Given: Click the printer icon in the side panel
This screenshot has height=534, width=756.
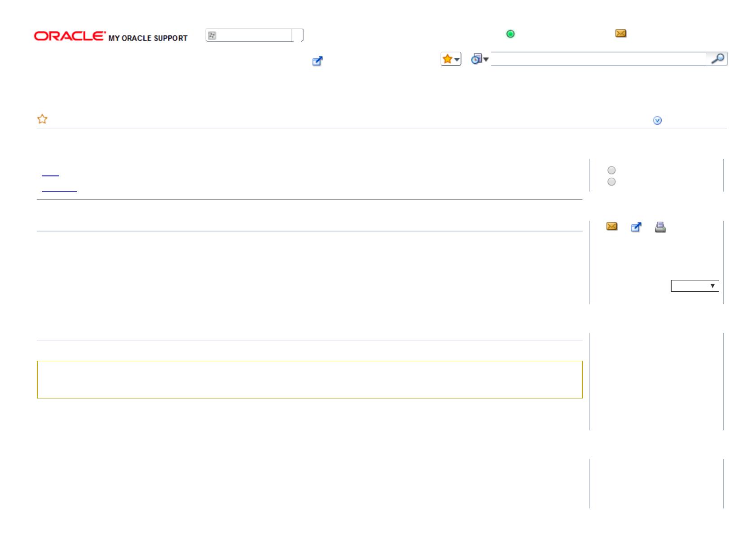Looking at the screenshot, I should 660,227.
